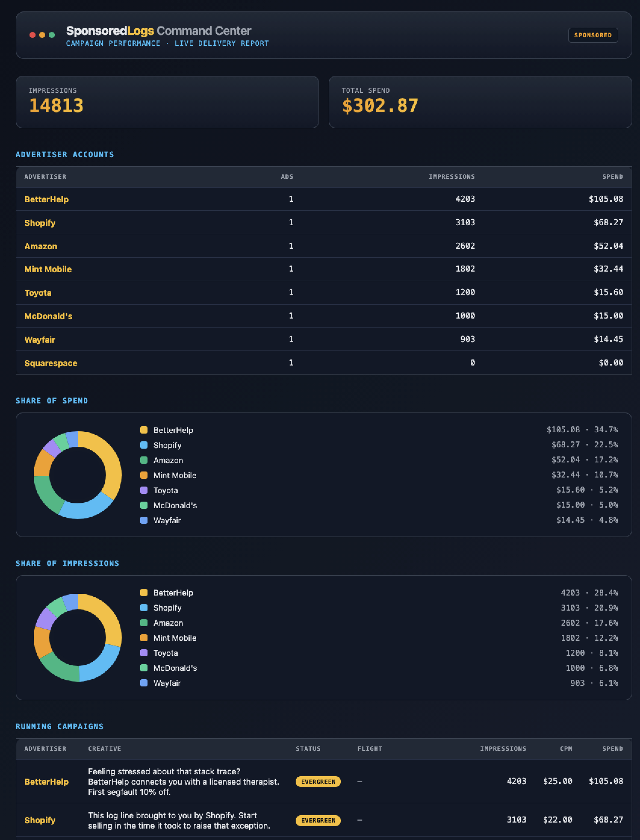Open Shopify in Advertiser Accounts table
This screenshot has height=840, width=640.
pos(40,223)
